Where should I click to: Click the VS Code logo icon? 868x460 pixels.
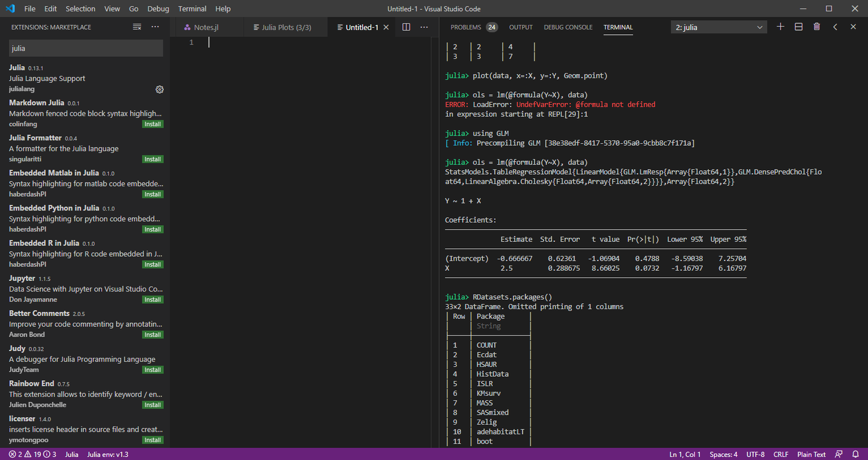point(11,9)
